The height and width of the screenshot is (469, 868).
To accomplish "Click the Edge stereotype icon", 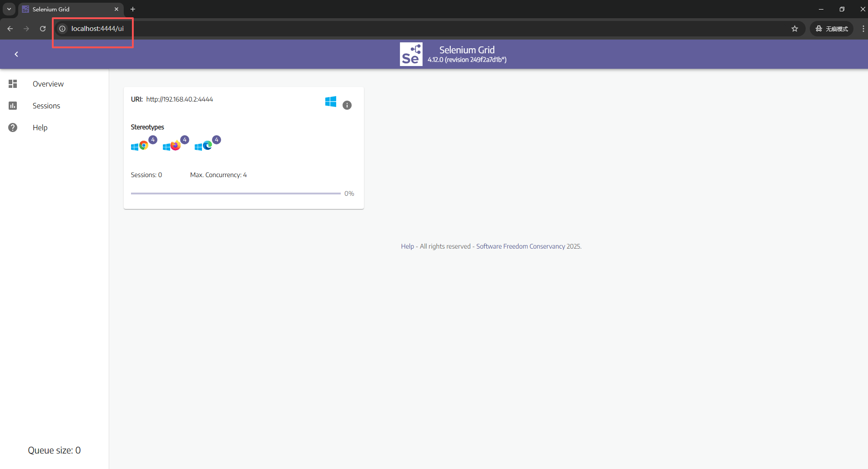I will pyautogui.click(x=207, y=146).
